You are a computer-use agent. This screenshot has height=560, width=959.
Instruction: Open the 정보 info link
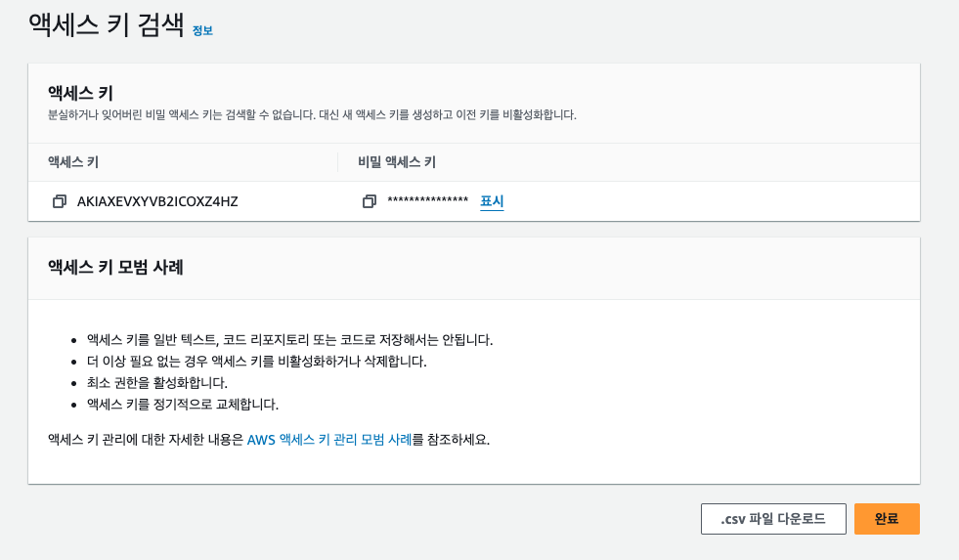coord(202,30)
